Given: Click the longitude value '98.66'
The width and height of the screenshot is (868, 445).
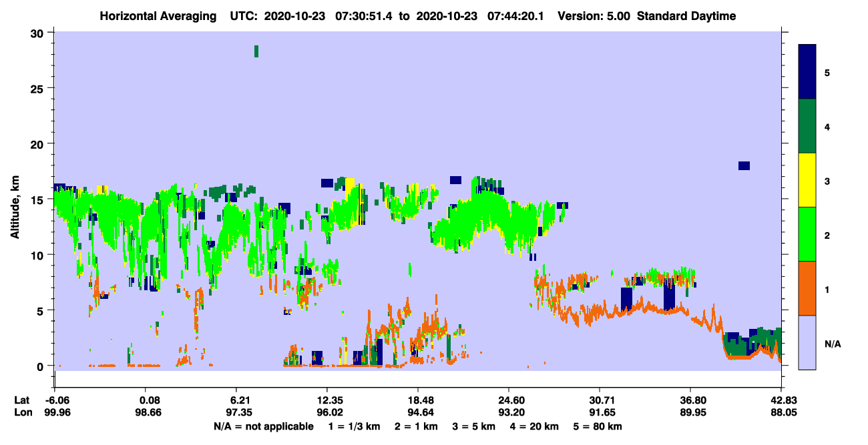Looking at the screenshot, I should click(150, 412).
